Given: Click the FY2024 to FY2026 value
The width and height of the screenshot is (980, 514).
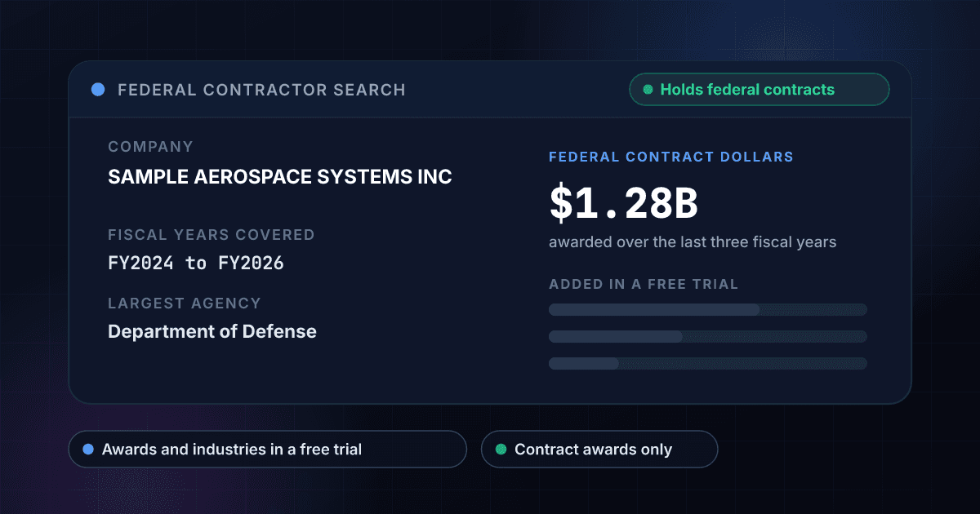Looking at the screenshot, I should point(196,264).
